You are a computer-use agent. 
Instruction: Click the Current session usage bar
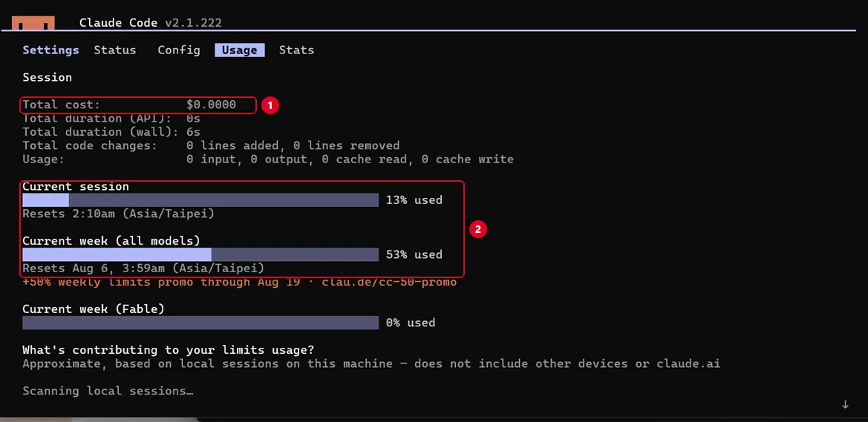tap(200, 200)
